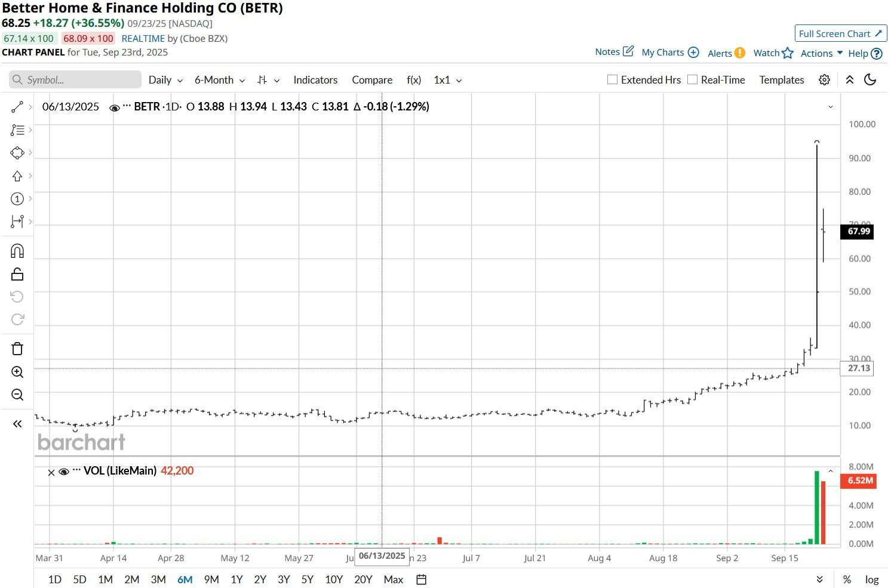891x588 pixels.
Task: Select the 10Y time range
Action: click(334, 580)
